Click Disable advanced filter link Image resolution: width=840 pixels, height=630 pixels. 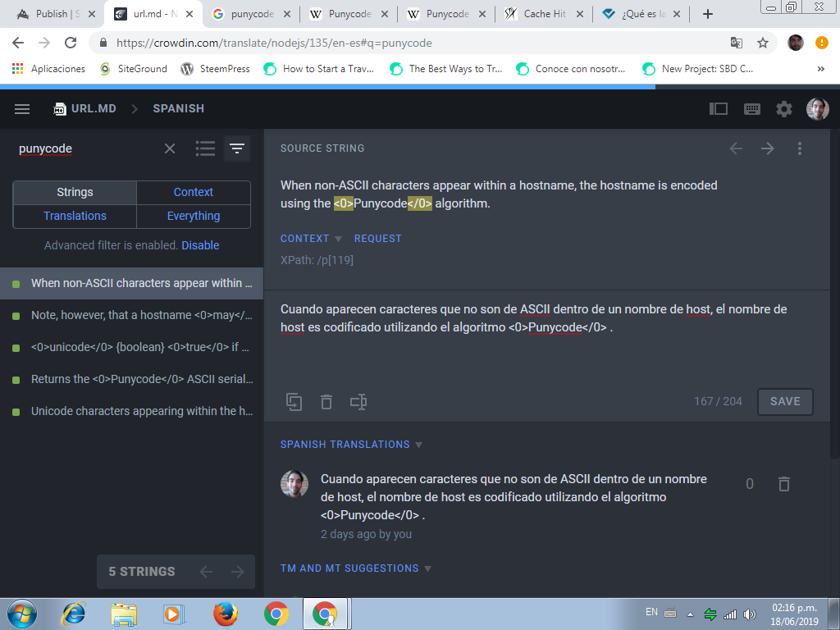click(200, 245)
